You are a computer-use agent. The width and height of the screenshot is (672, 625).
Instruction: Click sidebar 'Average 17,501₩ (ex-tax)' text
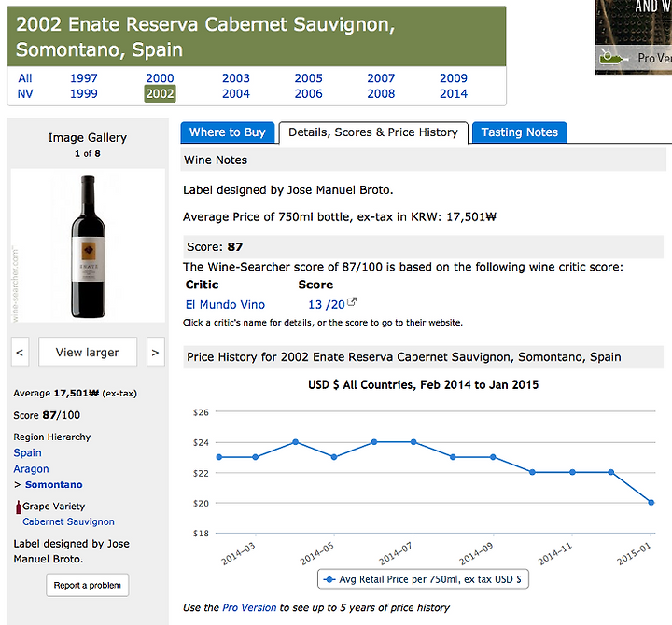coord(75,394)
